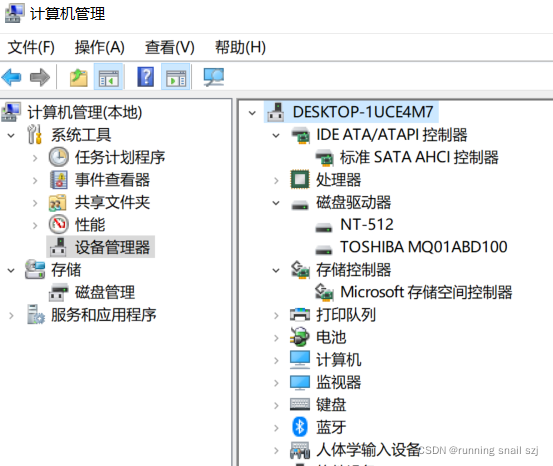
Task: Click the NT-512 disk drive icon
Action: click(x=323, y=228)
